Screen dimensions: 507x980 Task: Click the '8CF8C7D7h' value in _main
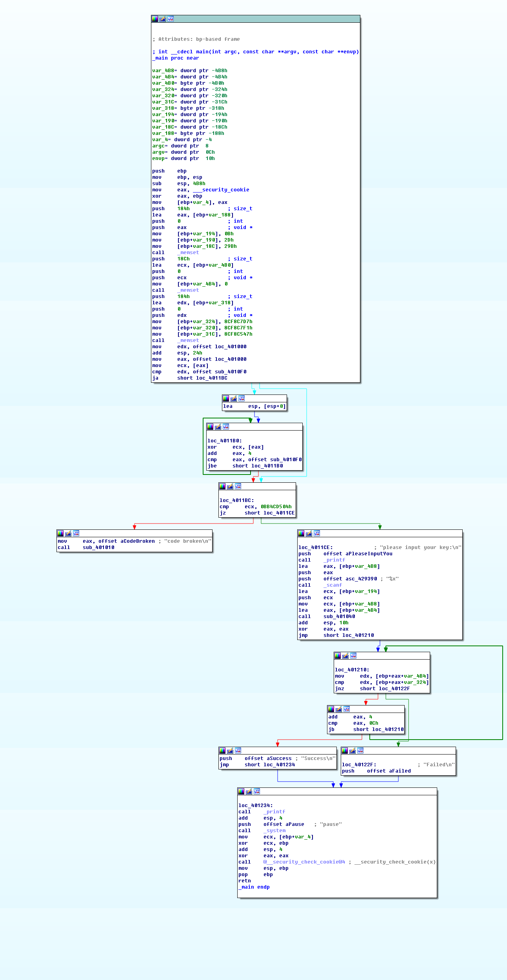coord(238,322)
